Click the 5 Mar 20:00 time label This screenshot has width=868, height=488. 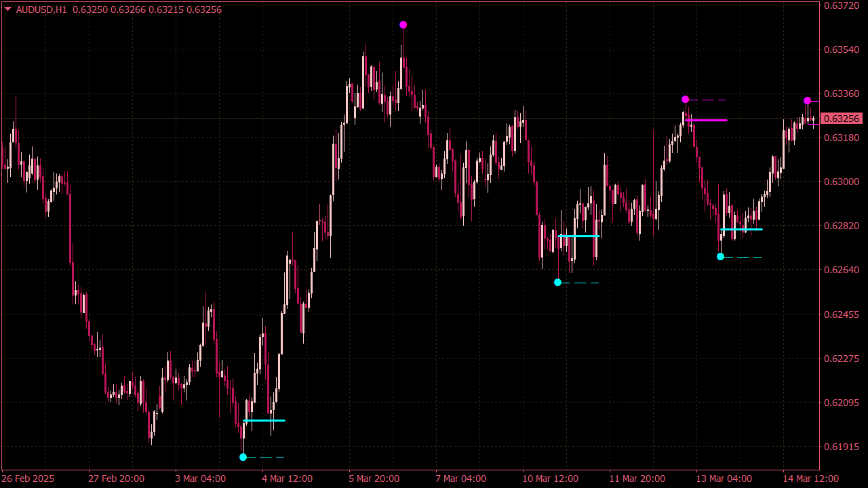pos(374,479)
